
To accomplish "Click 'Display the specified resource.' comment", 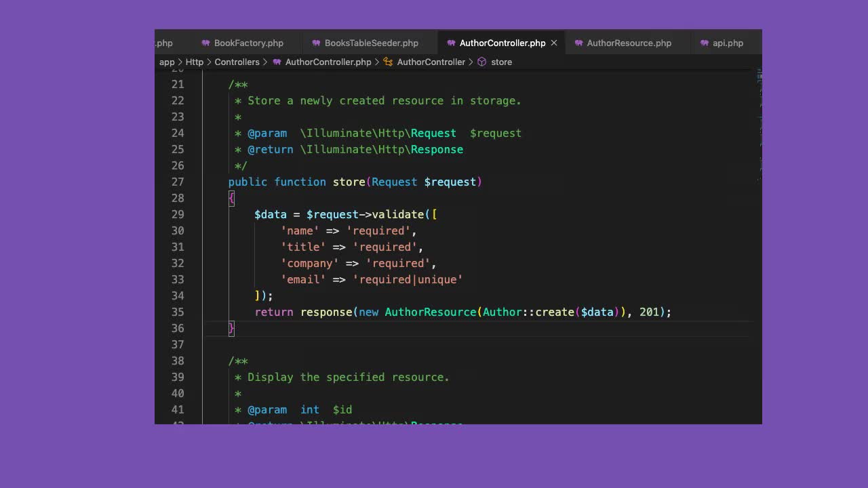I will coord(349,377).
